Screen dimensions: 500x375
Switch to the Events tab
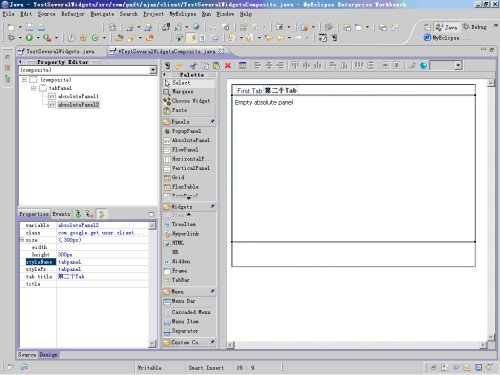coord(61,214)
